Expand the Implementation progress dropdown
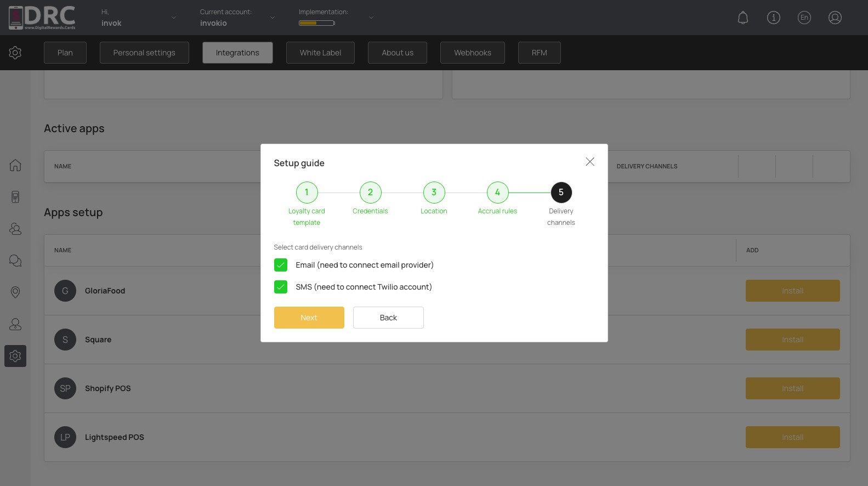This screenshot has width=868, height=486. pyautogui.click(x=371, y=18)
